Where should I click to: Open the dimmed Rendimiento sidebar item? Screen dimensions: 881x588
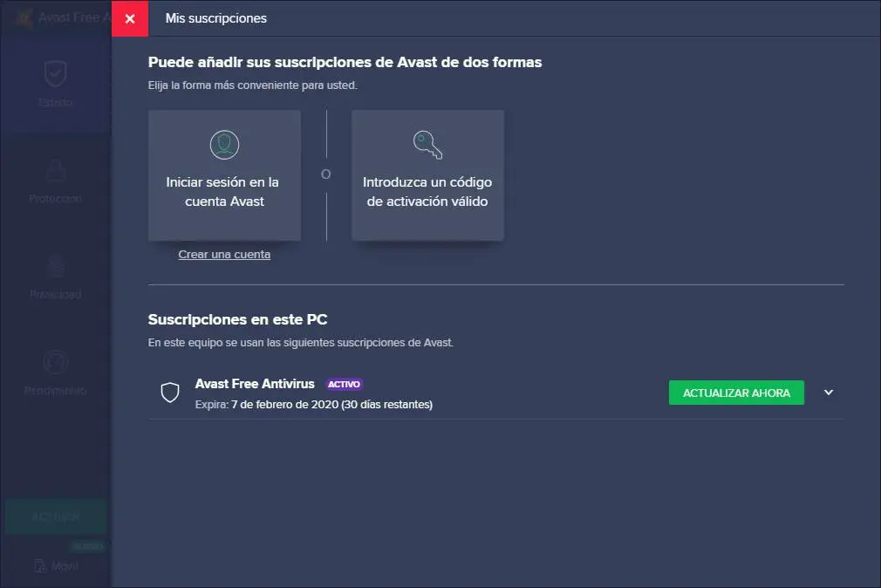point(56,373)
